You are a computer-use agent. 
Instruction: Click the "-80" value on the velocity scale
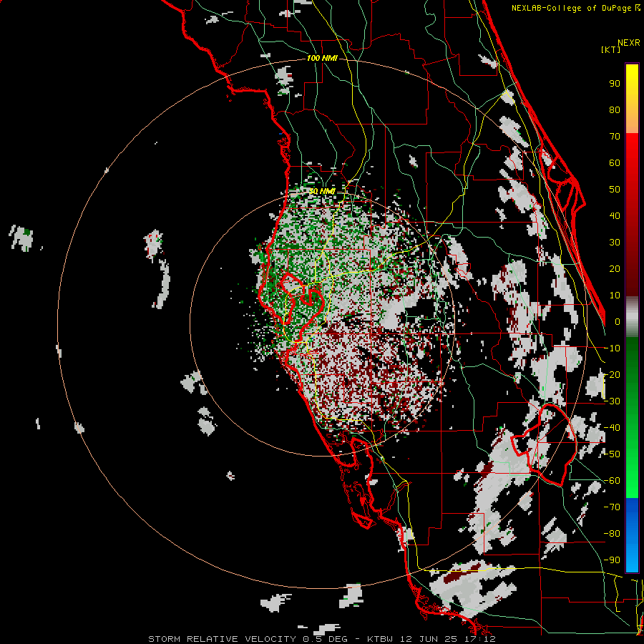612,534
